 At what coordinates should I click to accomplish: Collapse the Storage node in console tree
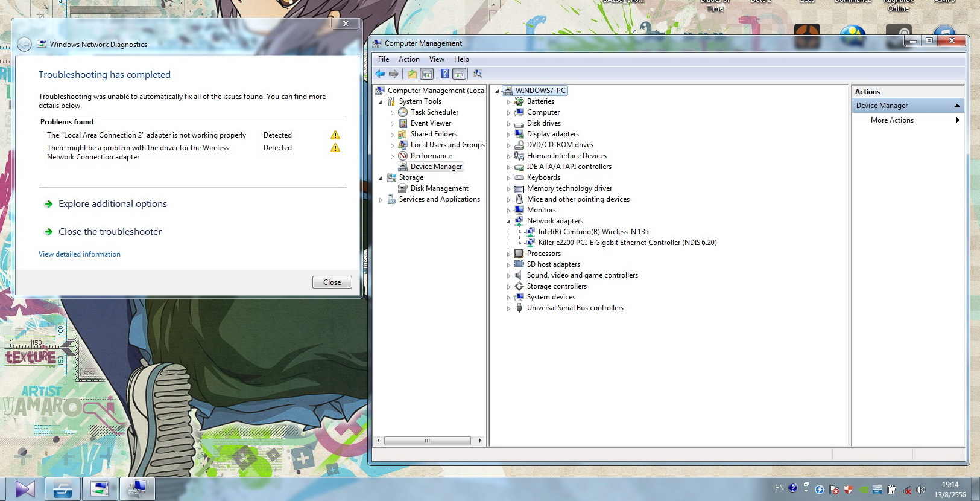click(381, 178)
